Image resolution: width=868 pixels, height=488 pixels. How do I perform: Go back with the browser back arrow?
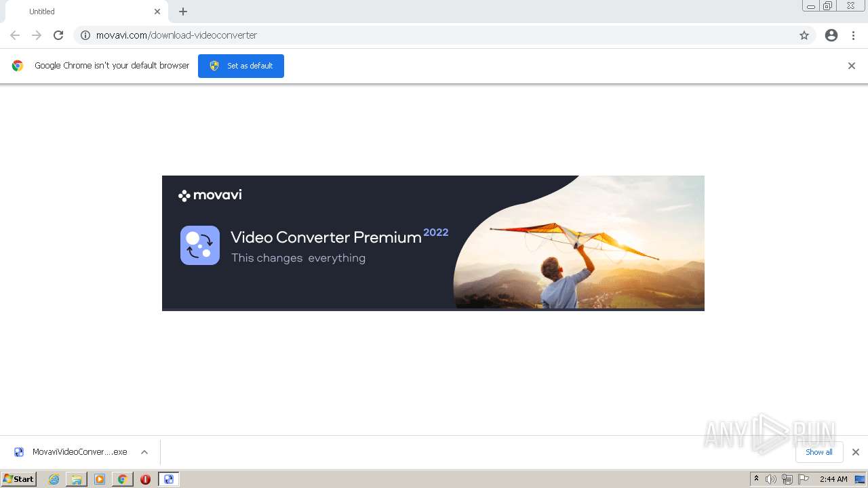15,35
